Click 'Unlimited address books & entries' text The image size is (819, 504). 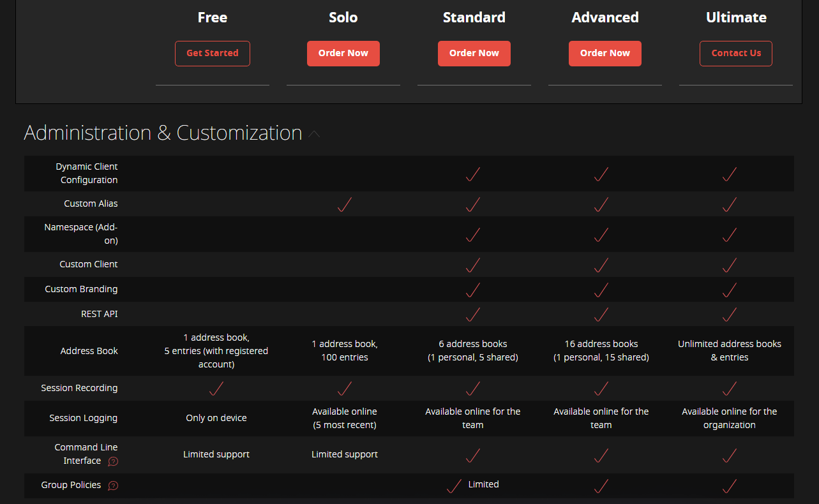point(729,350)
